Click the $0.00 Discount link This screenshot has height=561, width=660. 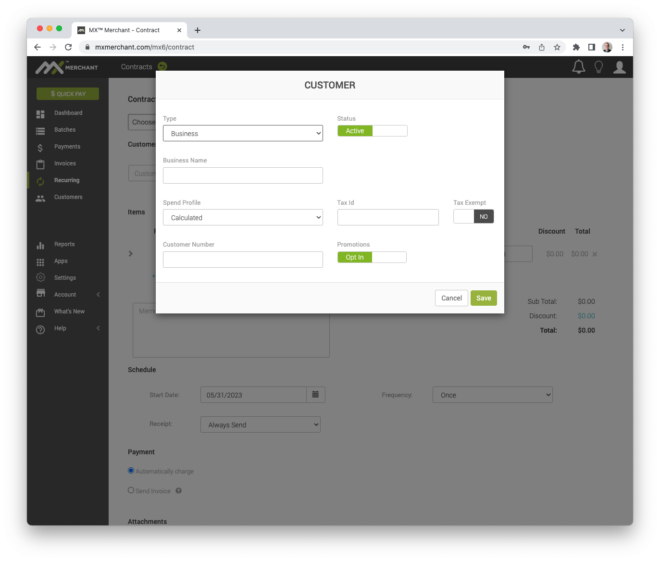click(x=586, y=316)
